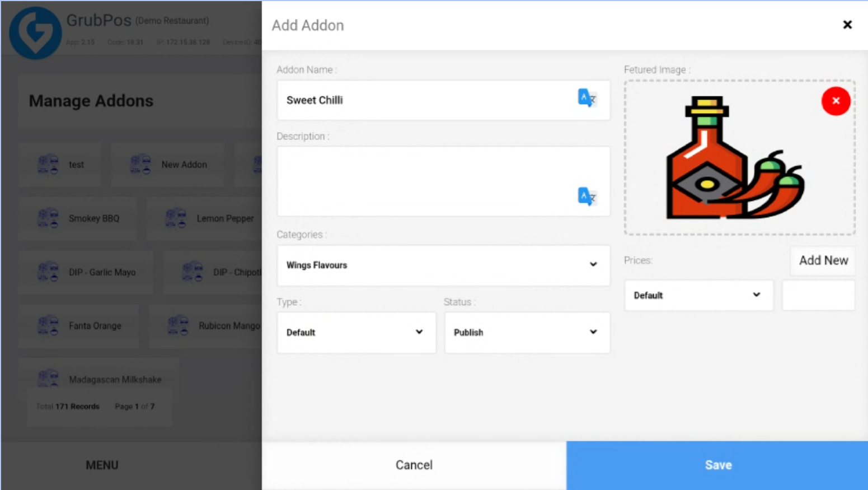Click the GrubPos logo

(35, 32)
